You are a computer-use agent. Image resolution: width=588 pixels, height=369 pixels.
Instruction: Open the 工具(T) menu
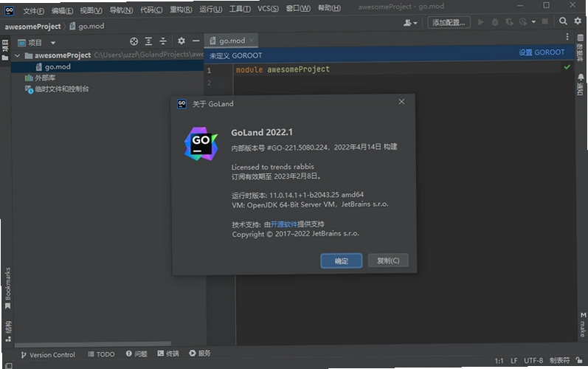pyautogui.click(x=240, y=9)
